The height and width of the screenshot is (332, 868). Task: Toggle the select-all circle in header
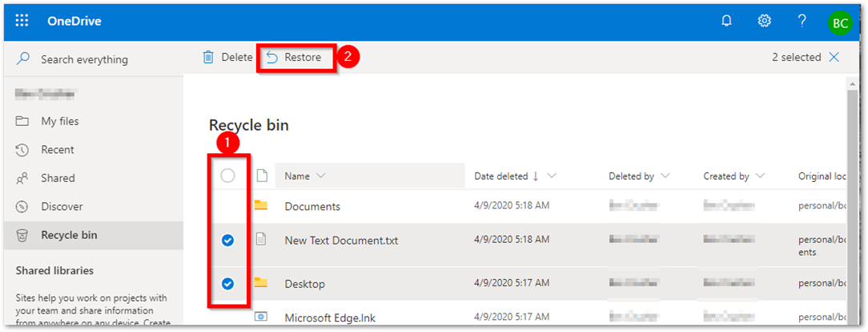pyautogui.click(x=227, y=176)
